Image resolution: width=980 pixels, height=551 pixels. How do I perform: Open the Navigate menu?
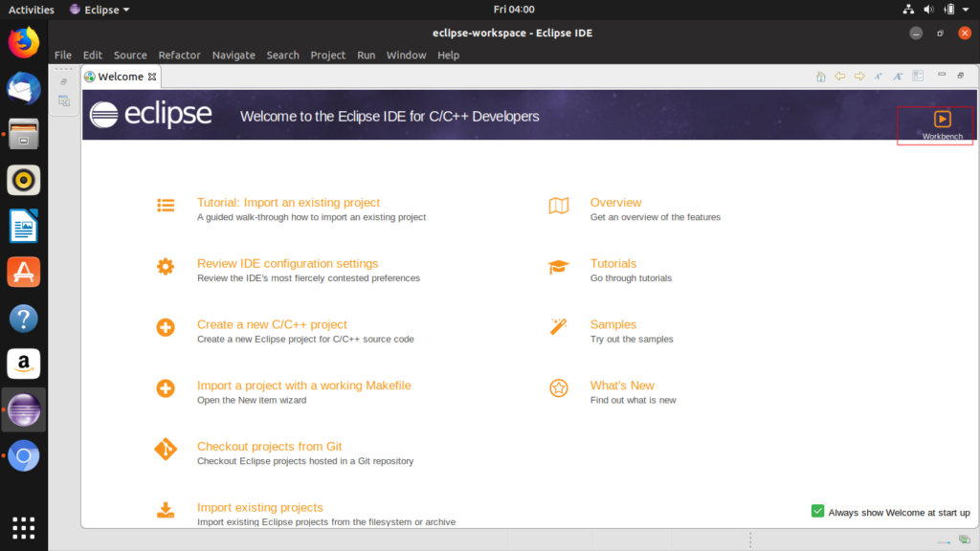[x=234, y=55]
